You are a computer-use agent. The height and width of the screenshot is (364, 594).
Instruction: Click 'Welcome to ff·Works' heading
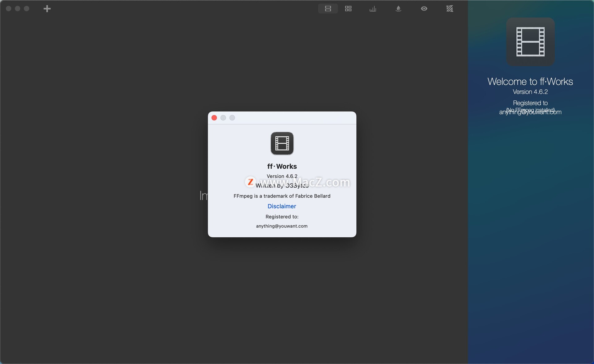530,82
